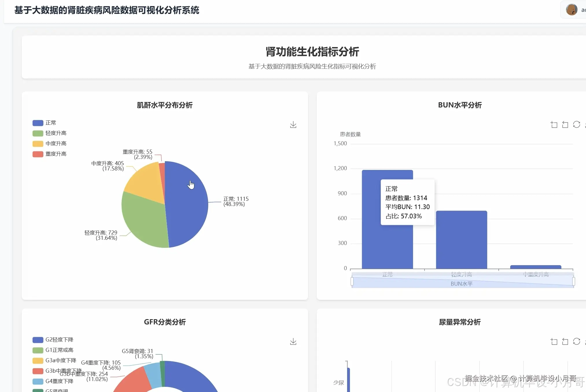Click the 肾功能生化指标分析 page heading
Screen dimensions: 586x392
tap(312, 52)
